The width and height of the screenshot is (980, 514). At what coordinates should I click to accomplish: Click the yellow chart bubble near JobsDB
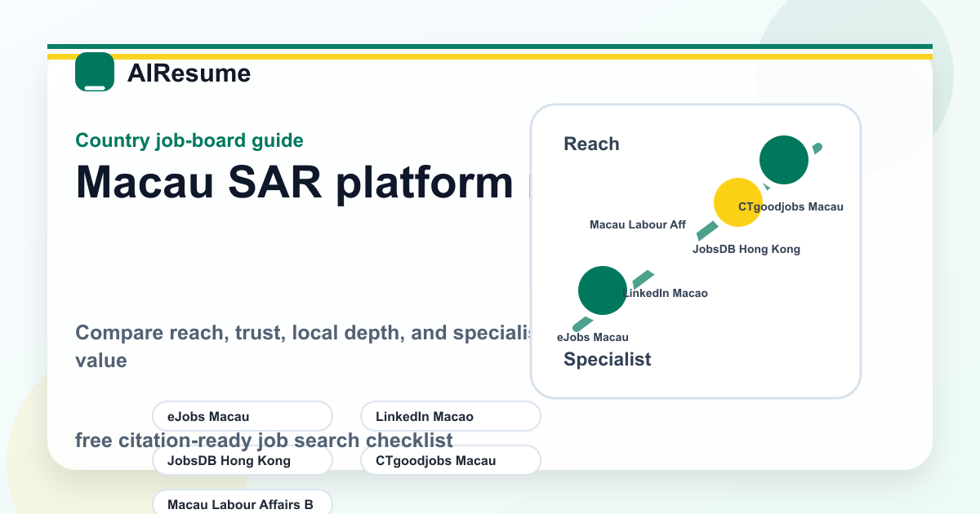(738, 202)
